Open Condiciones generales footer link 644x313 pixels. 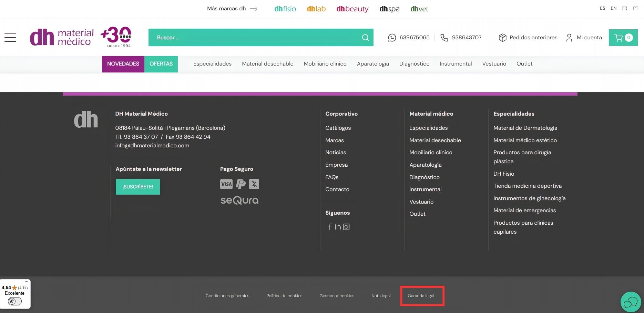(227, 296)
